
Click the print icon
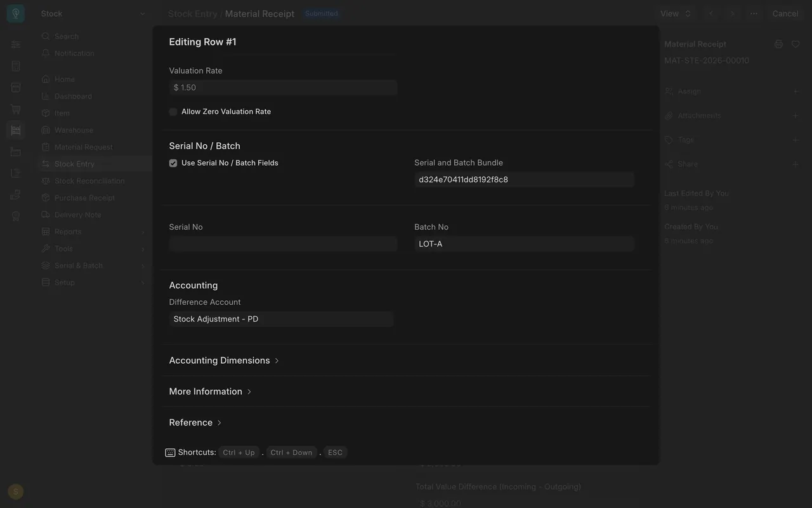pos(779,44)
